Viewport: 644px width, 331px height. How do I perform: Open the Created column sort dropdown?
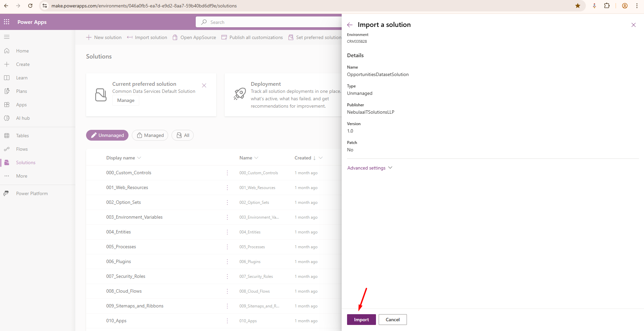[x=320, y=158]
